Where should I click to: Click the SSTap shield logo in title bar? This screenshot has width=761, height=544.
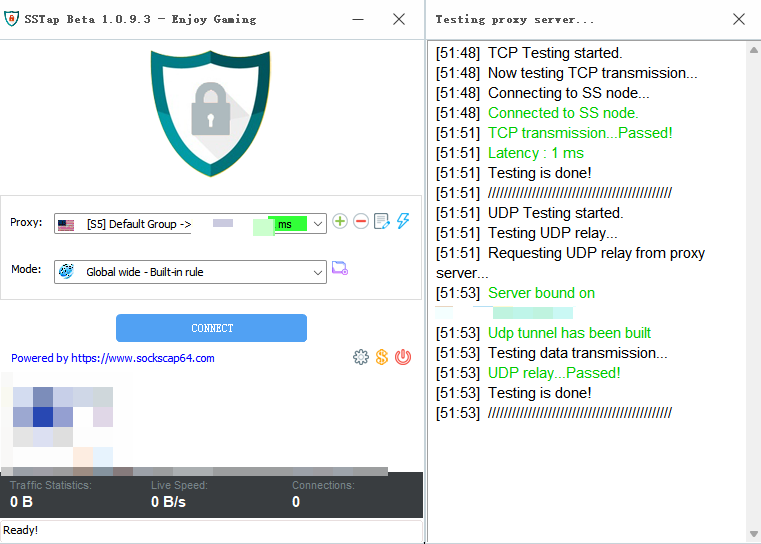[12, 19]
